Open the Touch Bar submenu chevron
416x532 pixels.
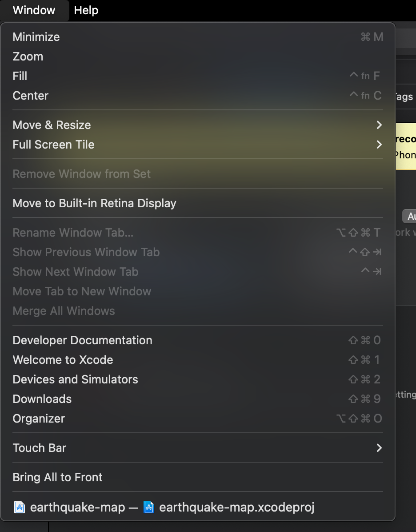coord(379,448)
